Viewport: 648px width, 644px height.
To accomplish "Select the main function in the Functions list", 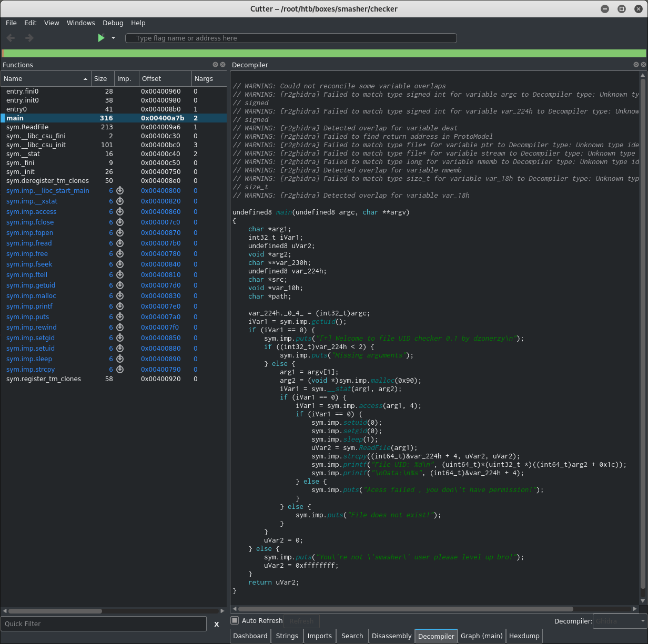I will point(14,118).
